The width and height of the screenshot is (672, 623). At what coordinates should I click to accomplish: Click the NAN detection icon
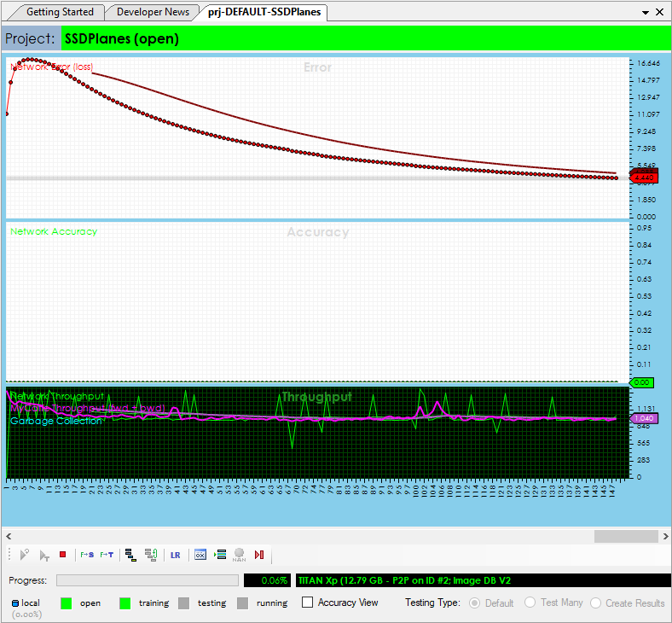click(x=239, y=555)
